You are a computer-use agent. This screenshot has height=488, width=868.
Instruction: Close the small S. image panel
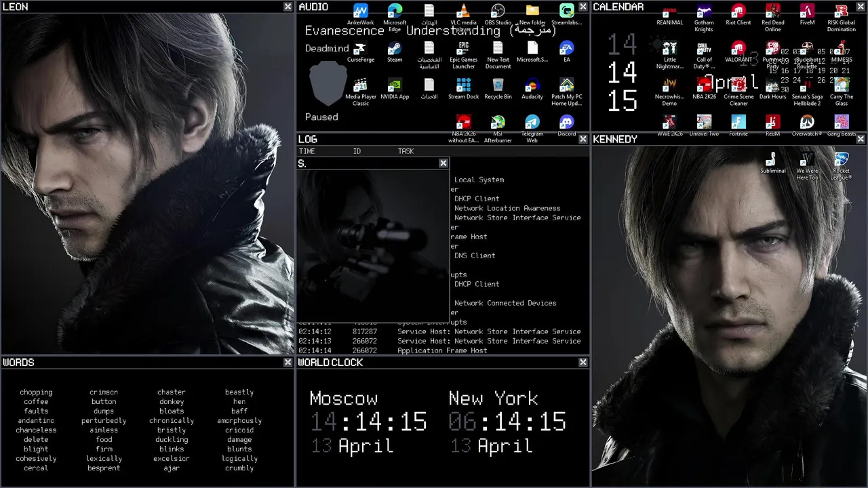(443, 163)
